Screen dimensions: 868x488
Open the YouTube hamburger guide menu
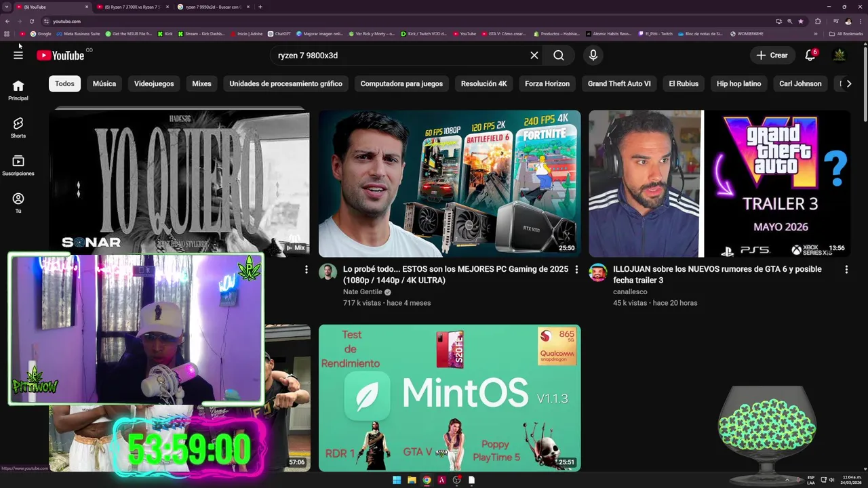pos(18,55)
